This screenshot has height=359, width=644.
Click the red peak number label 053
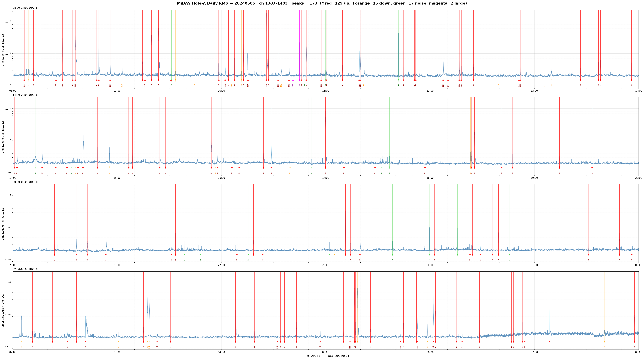point(474,86)
